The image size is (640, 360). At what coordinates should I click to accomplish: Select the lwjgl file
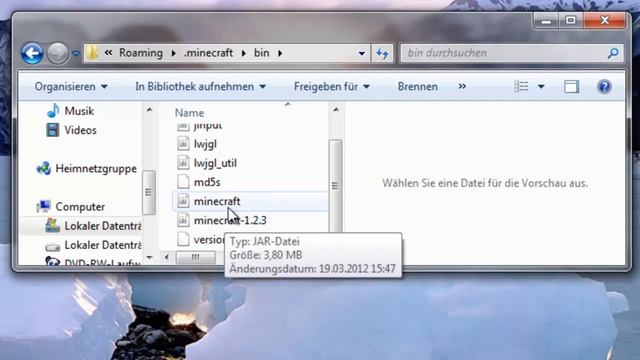pos(205,144)
